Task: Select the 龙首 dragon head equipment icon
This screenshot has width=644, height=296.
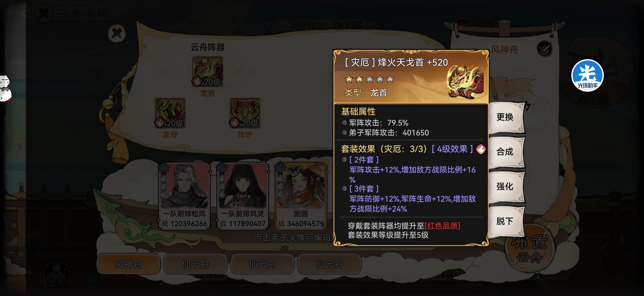Action: pyautogui.click(x=207, y=72)
